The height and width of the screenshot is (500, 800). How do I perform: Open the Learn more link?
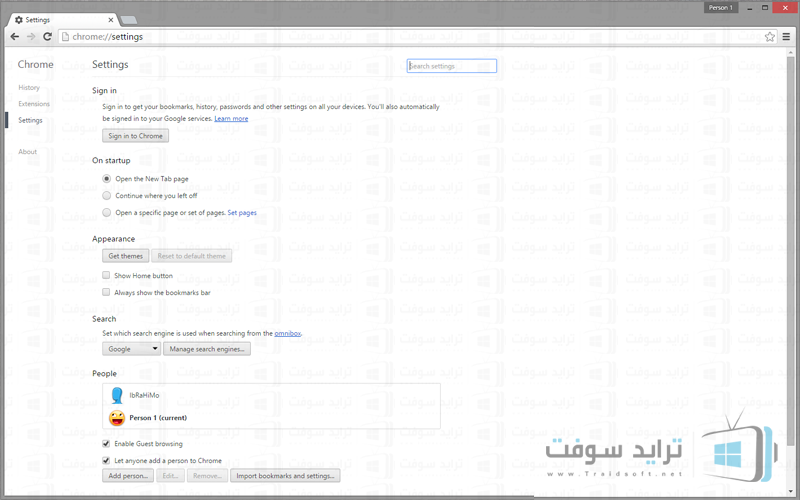click(231, 118)
